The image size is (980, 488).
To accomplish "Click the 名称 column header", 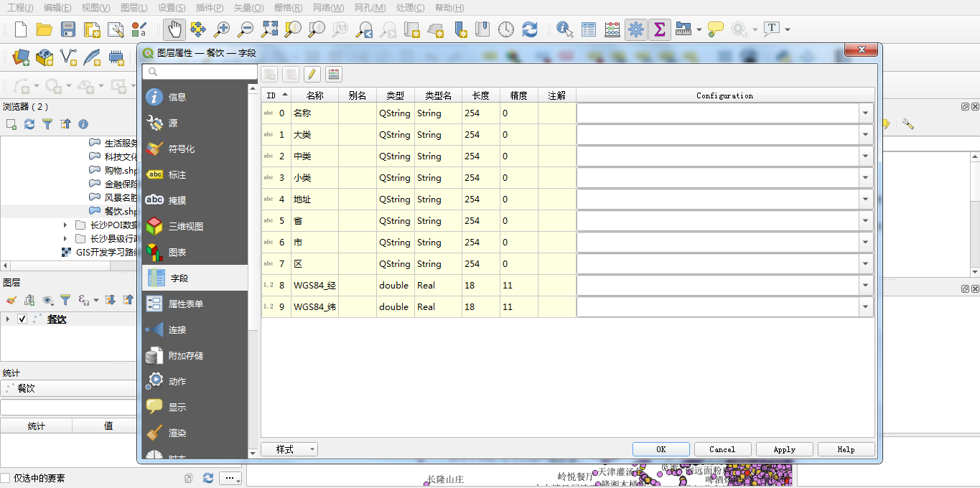I will click(x=314, y=95).
